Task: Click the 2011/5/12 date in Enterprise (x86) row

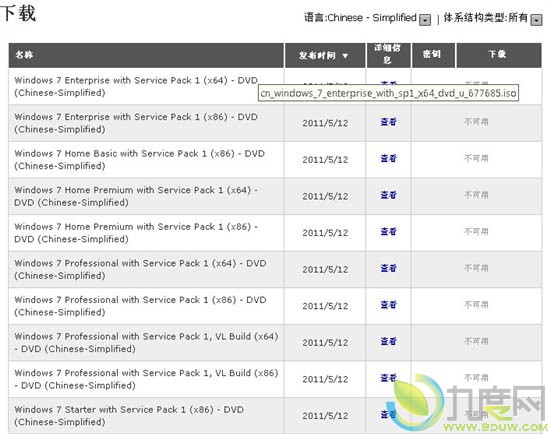Action: (x=325, y=123)
